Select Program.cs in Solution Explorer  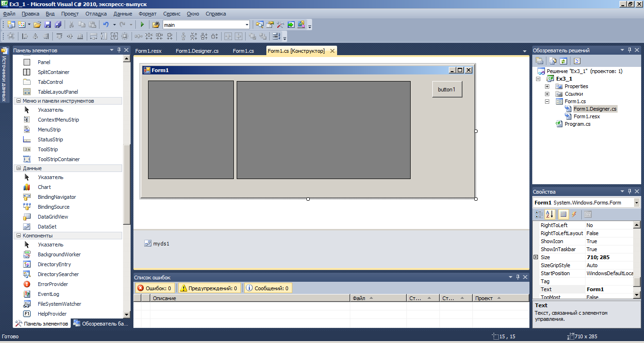click(578, 124)
